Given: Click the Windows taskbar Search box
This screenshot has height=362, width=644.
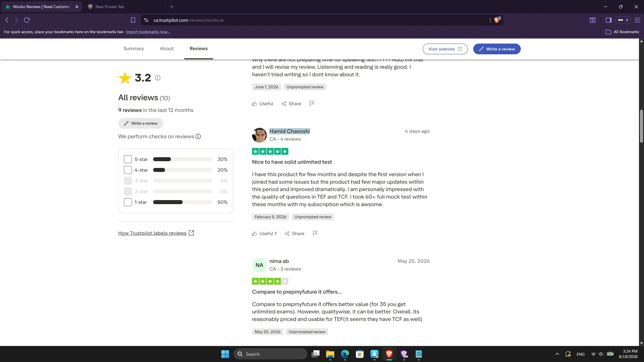Looking at the screenshot, I should (x=270, y=354).
